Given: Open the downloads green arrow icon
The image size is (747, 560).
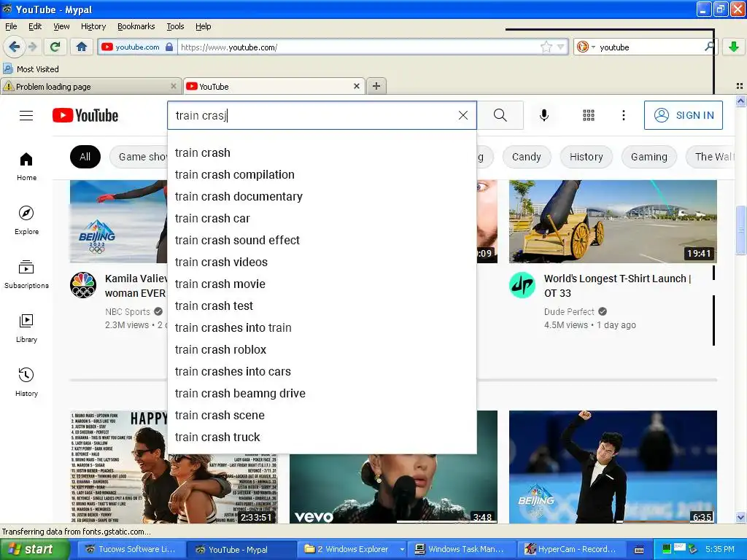Looking at the screenshot, I should pyautogui.click(x=734, y=47).
